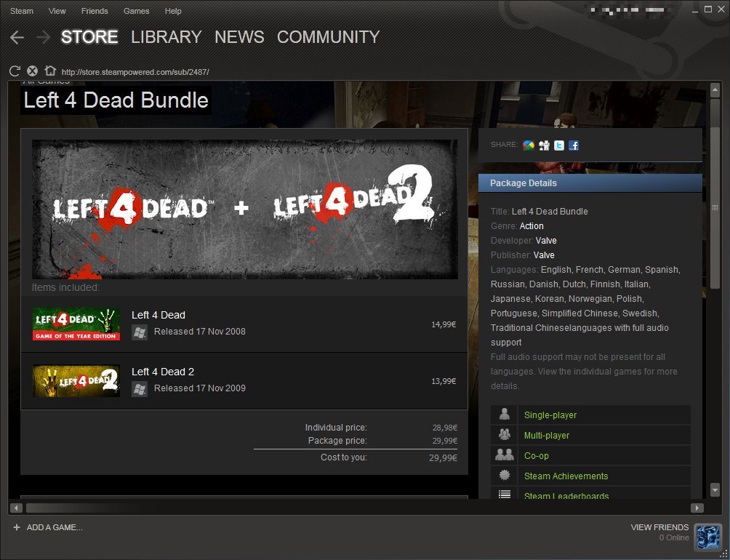This screenshot has height=560, width=730.
Task: Go back with the back arrow
Action: [x=17, y=37]
